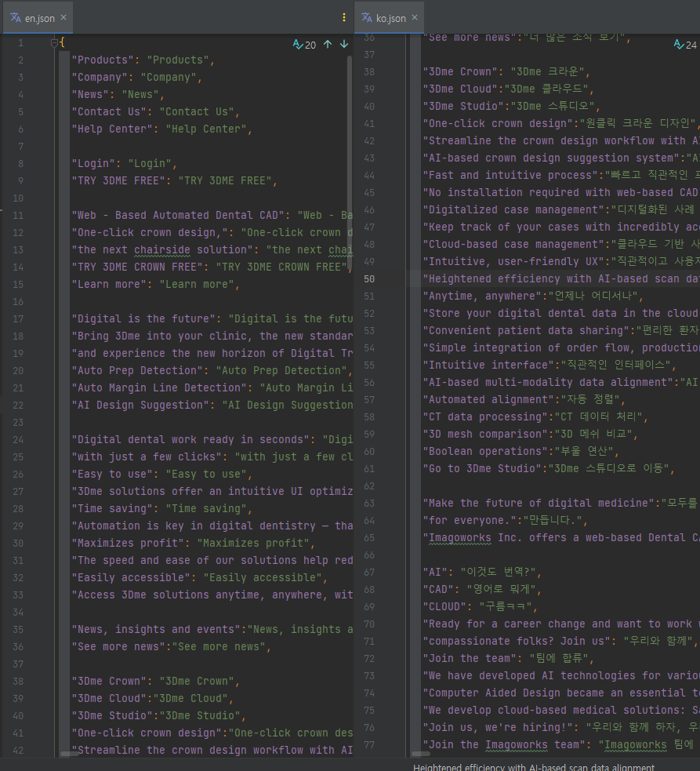Image resolution: width=700 pixels, height=771 pixels.
Task: Click the "Login" key on line 8
Action: (x=97, y=163)
